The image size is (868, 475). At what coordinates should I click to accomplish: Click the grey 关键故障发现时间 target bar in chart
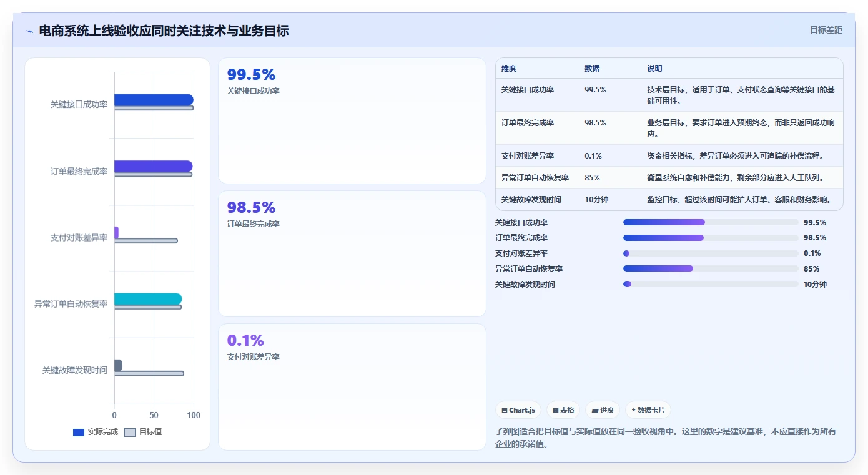[x=149, y=373]
